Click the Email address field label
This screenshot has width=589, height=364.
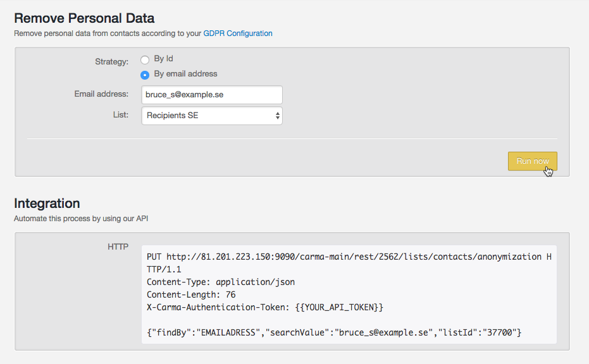101,94
